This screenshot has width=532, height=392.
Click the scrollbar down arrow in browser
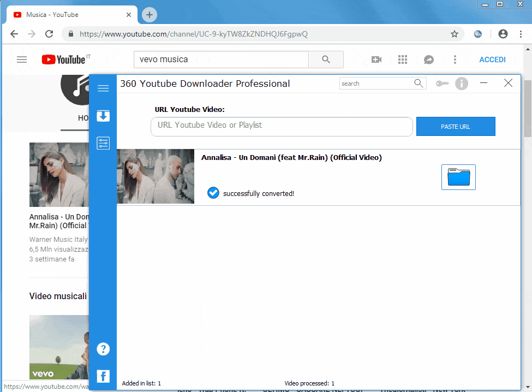click(x=528, y=387)
